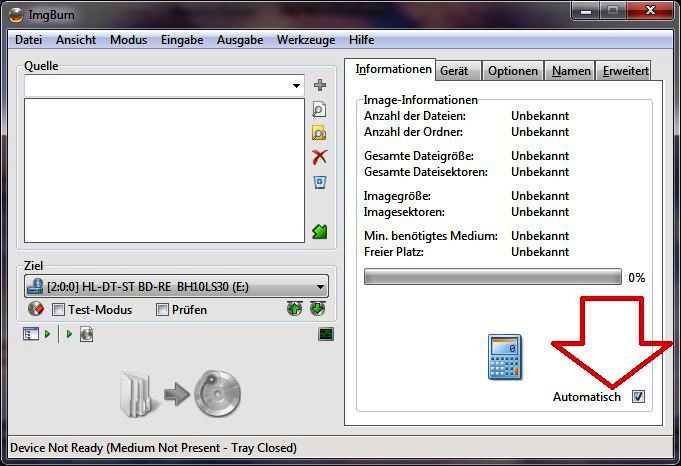Click the Gesamte Dateigröße label
The image size is (681, 466).
419,156
